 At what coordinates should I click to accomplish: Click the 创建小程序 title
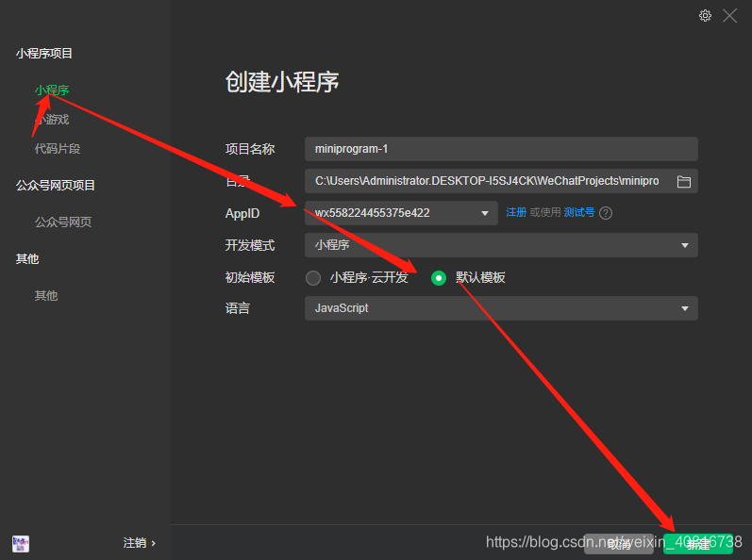pyautogui.click(x=282, y=81)
